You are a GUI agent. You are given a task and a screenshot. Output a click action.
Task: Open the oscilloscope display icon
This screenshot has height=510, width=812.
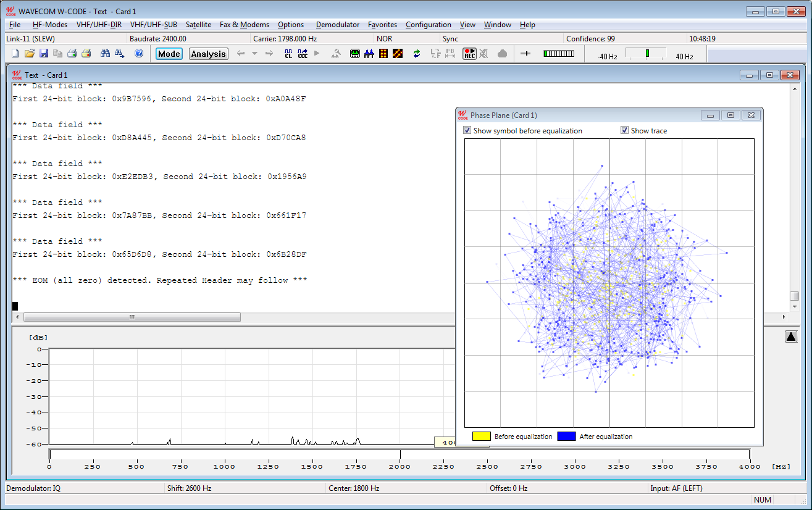[355, 54]
